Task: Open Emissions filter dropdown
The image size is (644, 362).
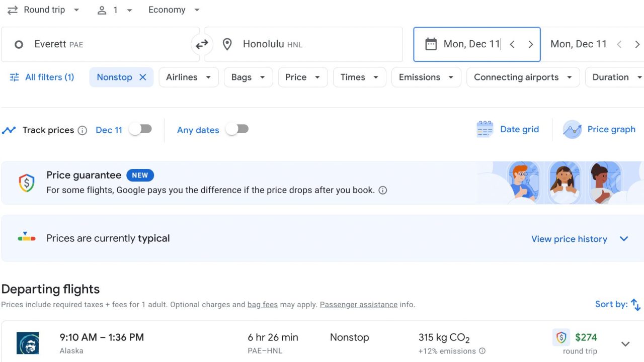Action: click(x=426, y=77)
